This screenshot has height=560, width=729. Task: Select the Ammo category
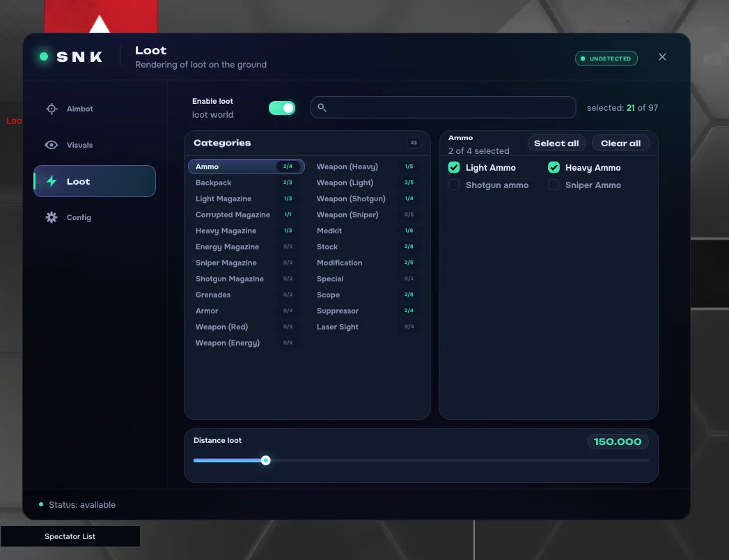point(246,166)
